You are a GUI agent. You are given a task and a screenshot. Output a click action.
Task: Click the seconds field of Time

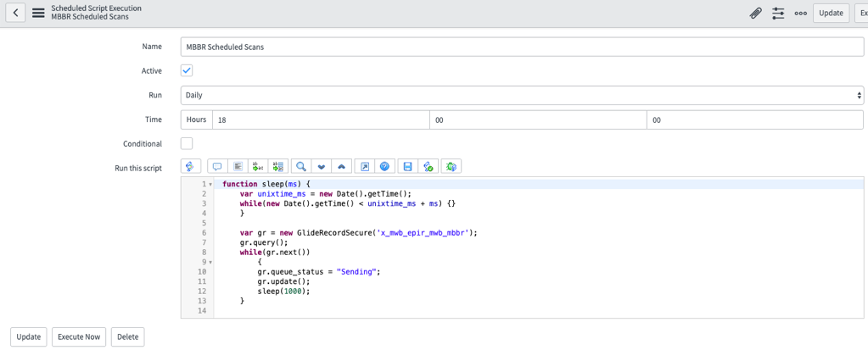pyautogui.click(x=754, y=119)
